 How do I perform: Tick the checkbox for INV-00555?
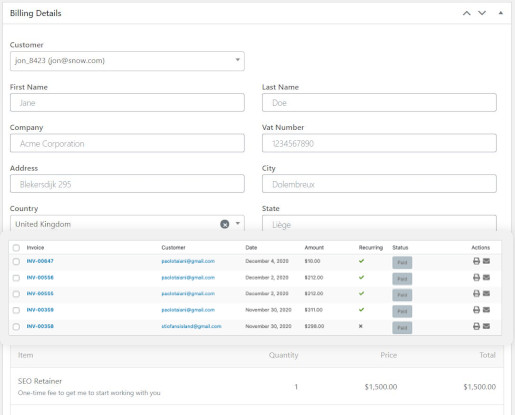[16, 294]
